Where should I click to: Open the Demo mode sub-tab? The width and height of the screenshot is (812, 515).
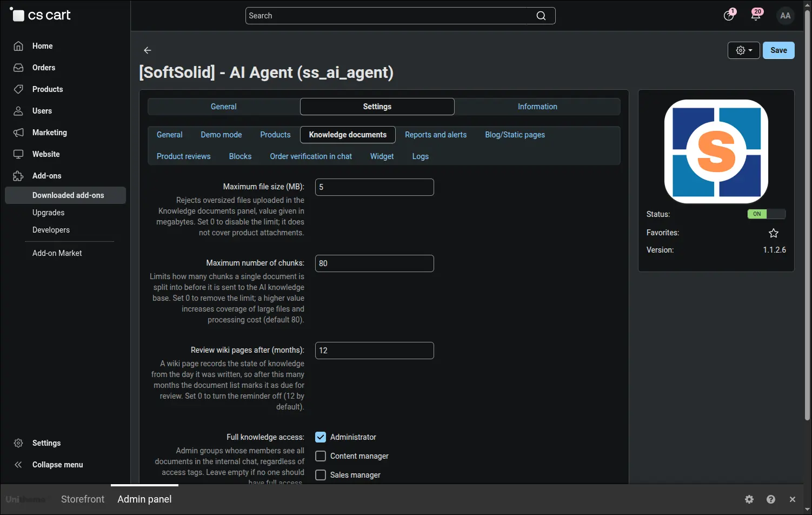pos(221,135)
